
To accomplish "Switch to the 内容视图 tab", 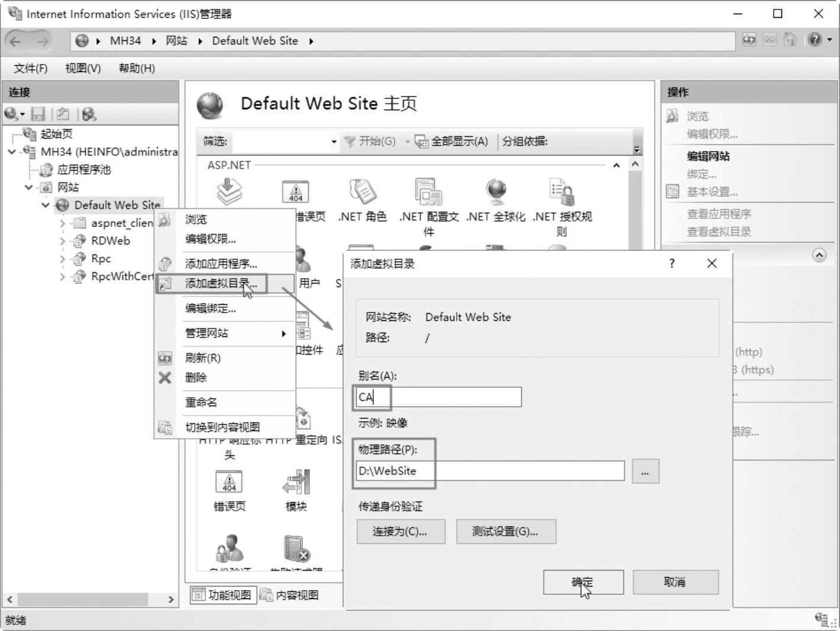I will [290, 595].
